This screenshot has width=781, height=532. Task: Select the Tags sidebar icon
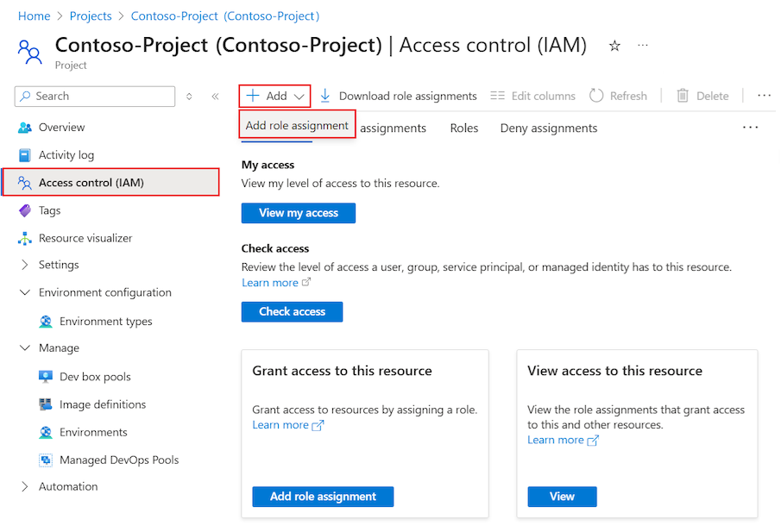click(x=24, y=210)
